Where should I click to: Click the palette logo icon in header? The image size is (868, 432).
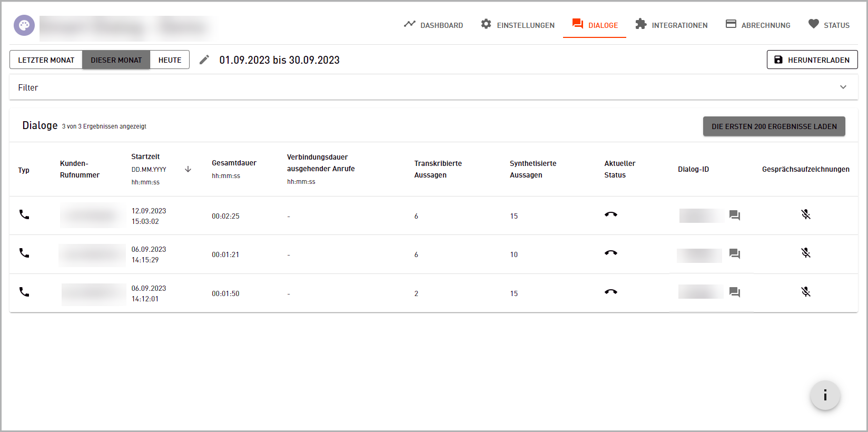pyautogui.click(x=24, y=25)
